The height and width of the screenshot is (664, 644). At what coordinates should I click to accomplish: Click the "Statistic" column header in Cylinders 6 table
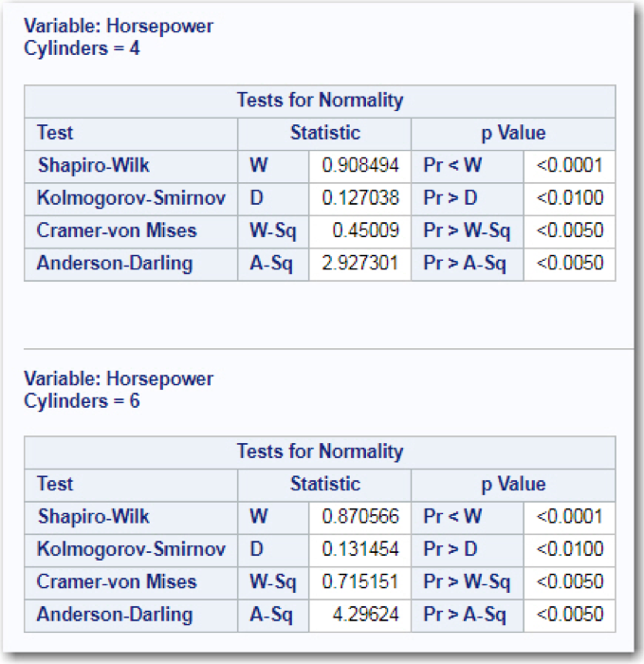[x=324, y=484]
